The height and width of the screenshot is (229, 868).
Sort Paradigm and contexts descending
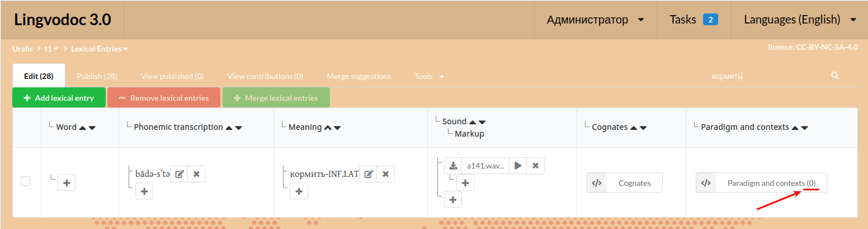[805, 128]
